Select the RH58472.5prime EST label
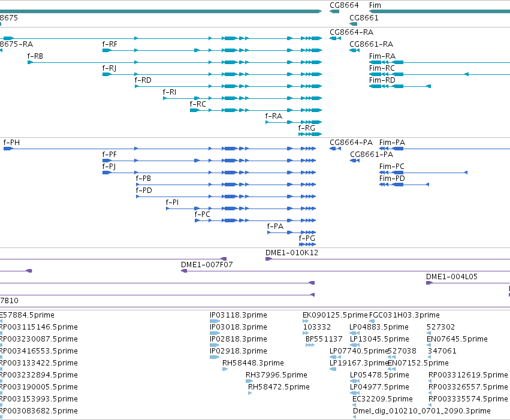The width and height of the screenshot is (510, 420). point(279,387)
